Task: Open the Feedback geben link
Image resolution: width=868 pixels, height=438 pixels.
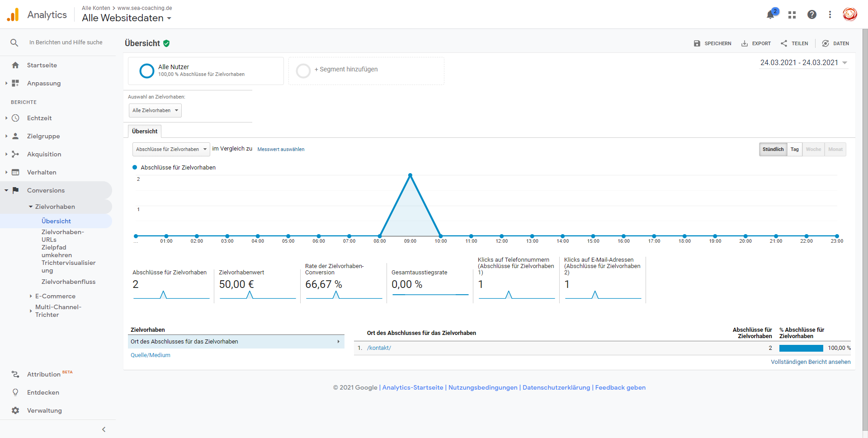Action: click(x=620, y=387)
